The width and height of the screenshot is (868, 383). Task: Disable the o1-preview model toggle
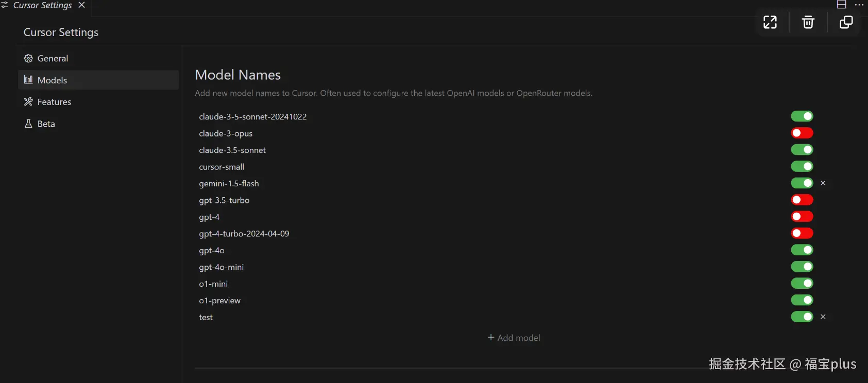tap(802, 300)
